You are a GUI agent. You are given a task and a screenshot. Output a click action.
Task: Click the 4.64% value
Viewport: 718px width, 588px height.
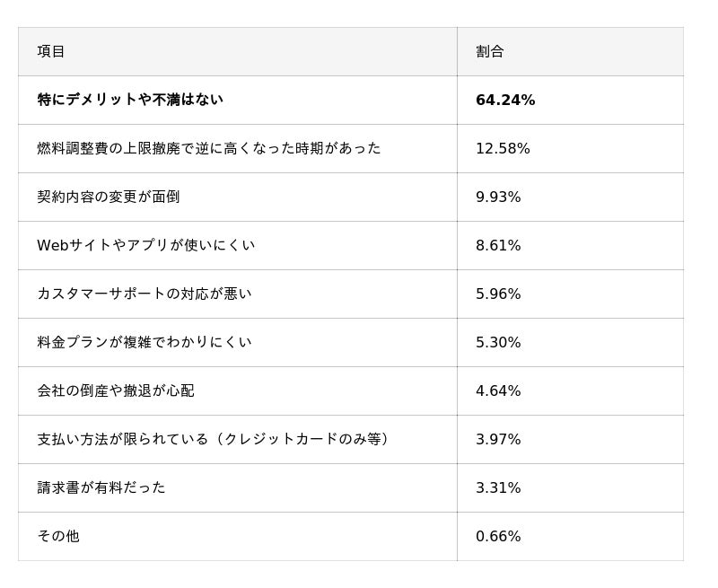(x=498, y=391)
